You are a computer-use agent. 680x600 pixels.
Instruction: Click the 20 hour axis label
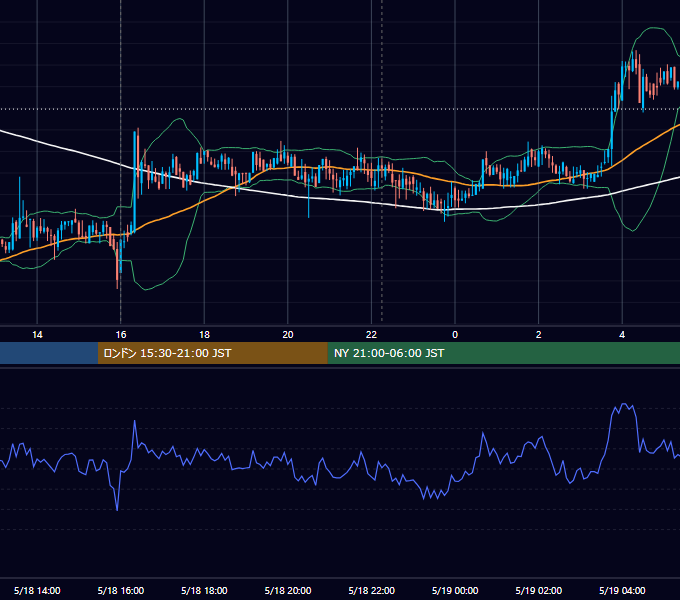click(288, 335)
